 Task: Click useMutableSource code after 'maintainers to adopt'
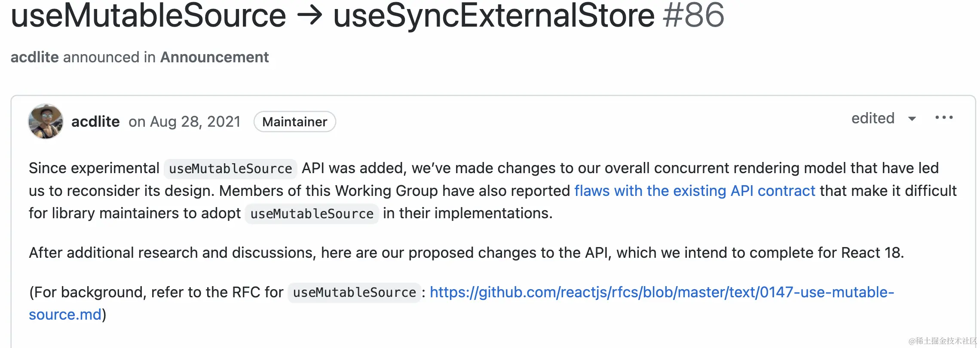point(312,214)
